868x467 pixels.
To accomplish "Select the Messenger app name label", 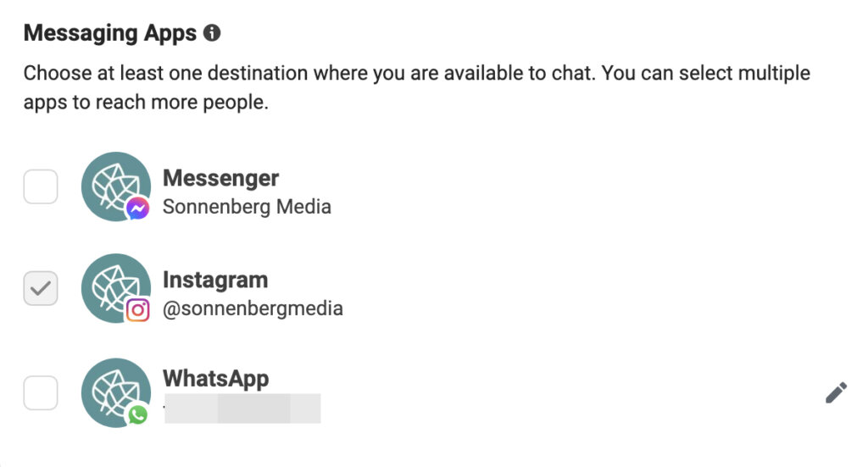I will click(x=220, y=179).
